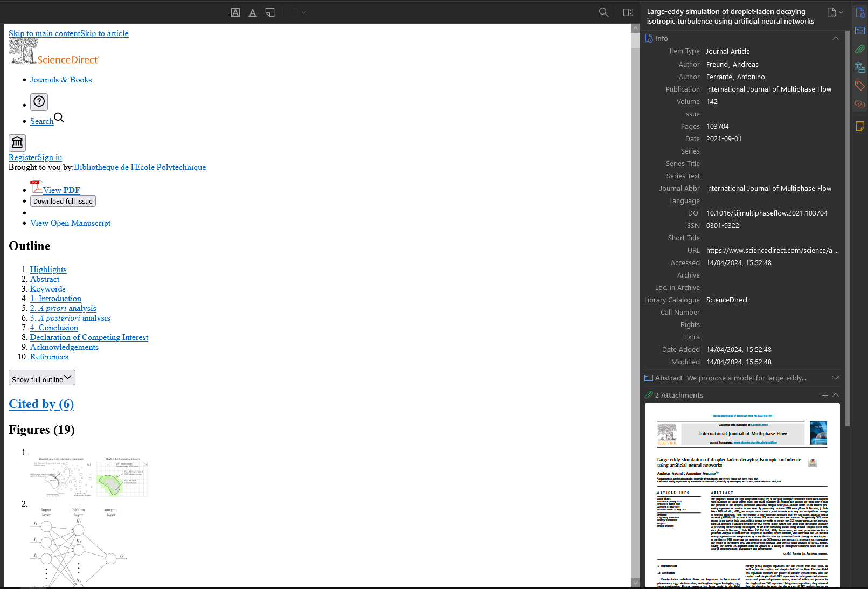The width and height of the screenshot is (868, 589).
Task: Click Download full issue button
Action: point(63,201)
